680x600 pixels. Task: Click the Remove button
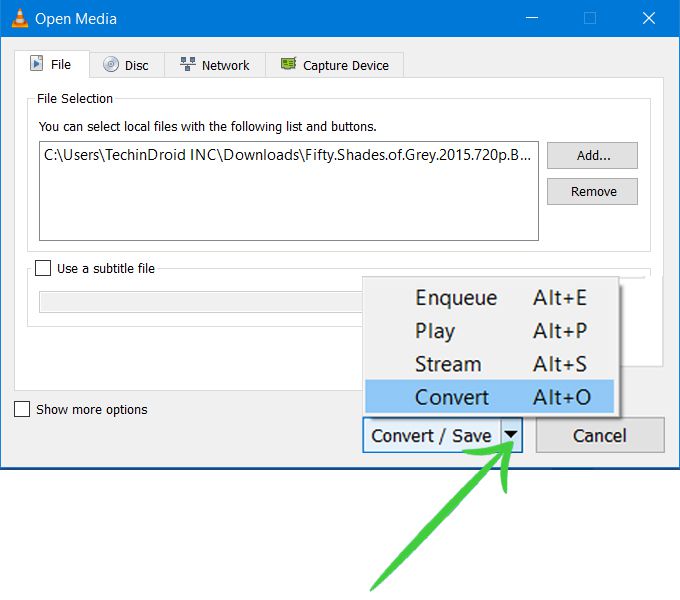pos(592,191)
